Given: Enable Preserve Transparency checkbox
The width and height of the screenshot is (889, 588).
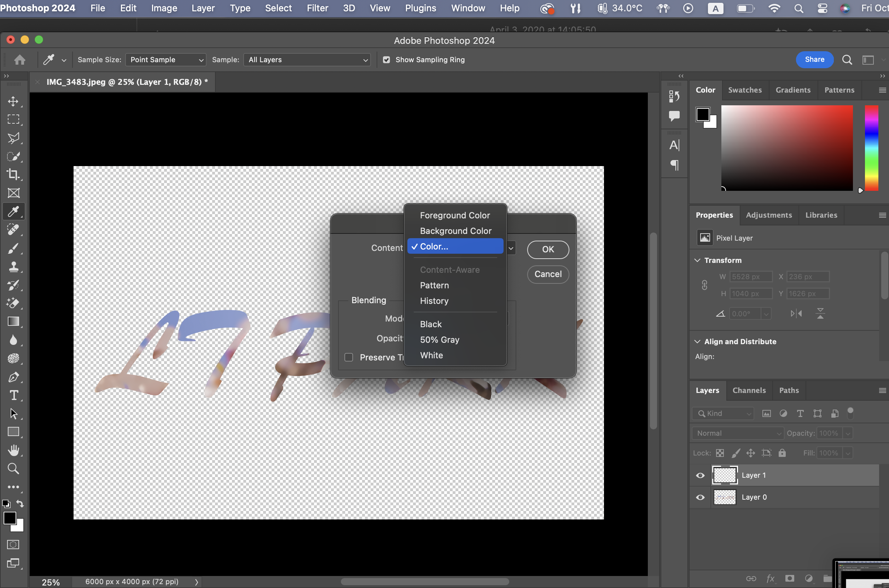Looking at the screenshot, I should (x=349, y=357).
